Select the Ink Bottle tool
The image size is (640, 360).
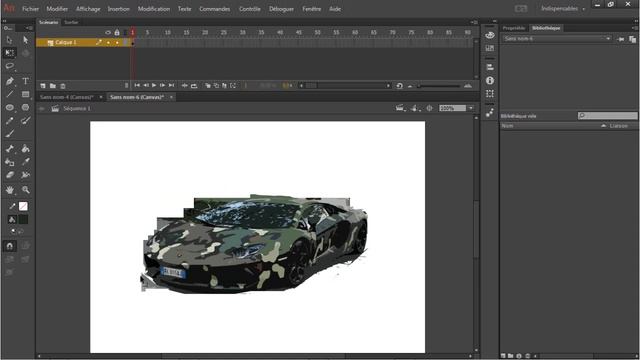[x=9, y=162]
